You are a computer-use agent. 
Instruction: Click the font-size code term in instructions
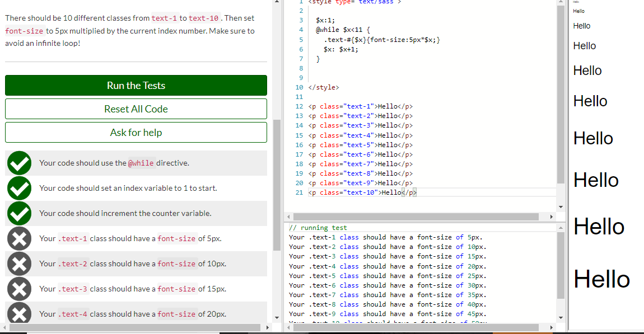(24, 31)
